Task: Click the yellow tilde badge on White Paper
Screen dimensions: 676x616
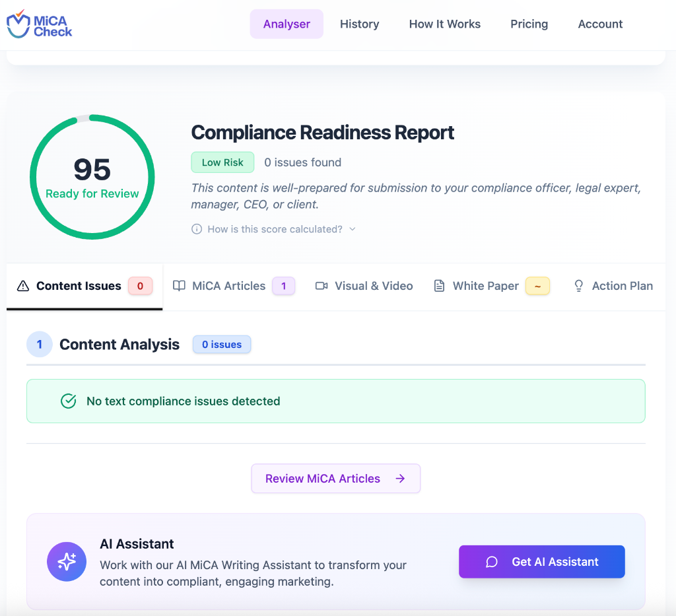Action: click(x=537, y=286)
